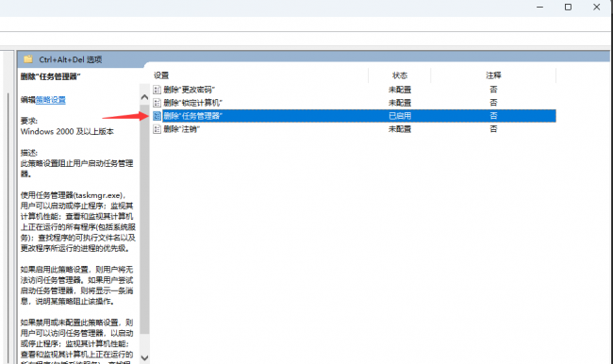Click the policy icon for 删除"任务管理器"

157,116
